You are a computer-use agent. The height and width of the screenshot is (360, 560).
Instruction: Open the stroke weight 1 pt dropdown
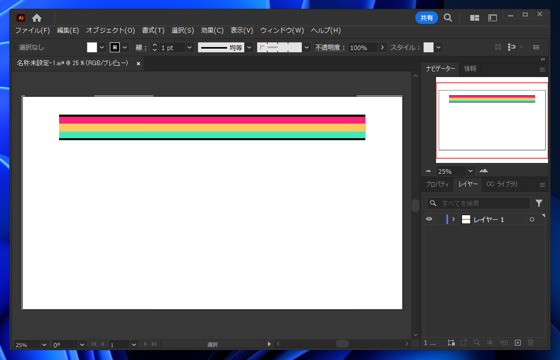pos(189,48)
